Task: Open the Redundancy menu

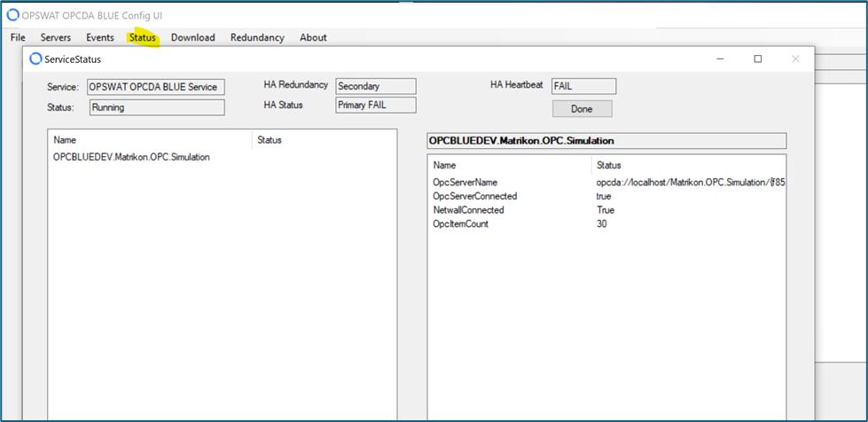Action: click(257, 37)
